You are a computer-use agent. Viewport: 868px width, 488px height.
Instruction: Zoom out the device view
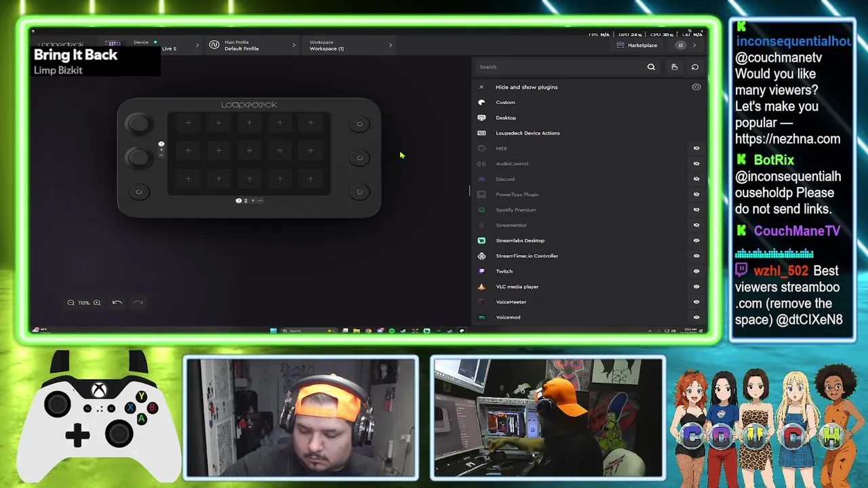pos(71,303)
